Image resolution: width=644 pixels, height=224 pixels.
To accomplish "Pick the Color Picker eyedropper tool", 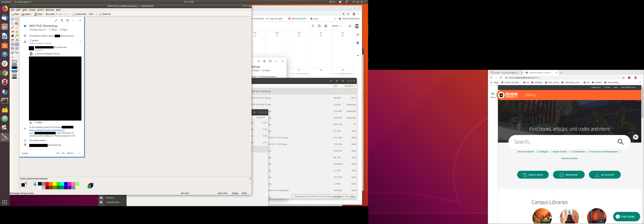I will [x=17, y=36].
